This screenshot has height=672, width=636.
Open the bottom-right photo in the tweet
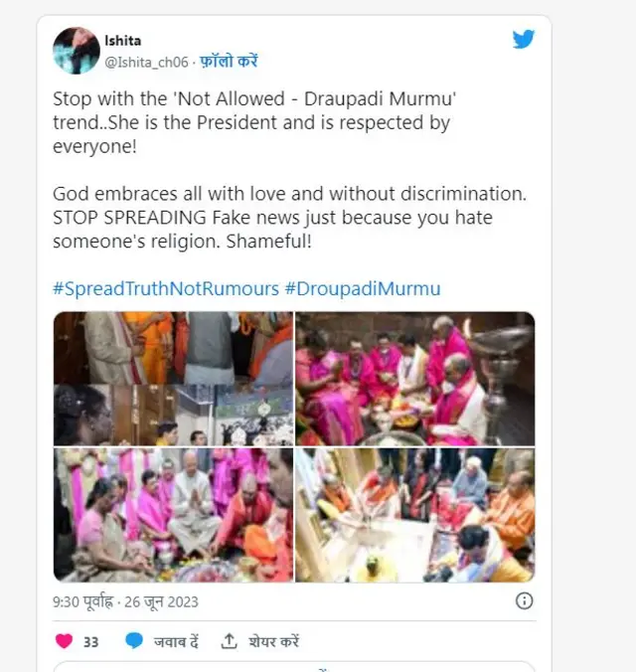click(x=414, y=514)
